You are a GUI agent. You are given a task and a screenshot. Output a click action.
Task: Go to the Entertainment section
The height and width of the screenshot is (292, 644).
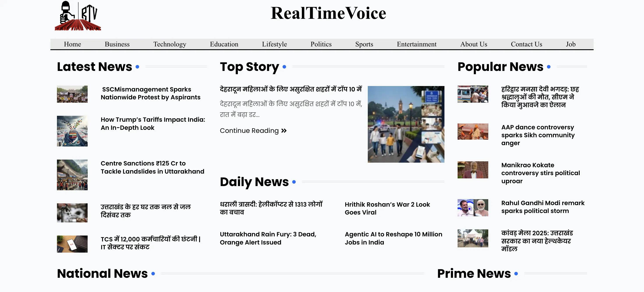pyautogui.click(x=416, y=44)
